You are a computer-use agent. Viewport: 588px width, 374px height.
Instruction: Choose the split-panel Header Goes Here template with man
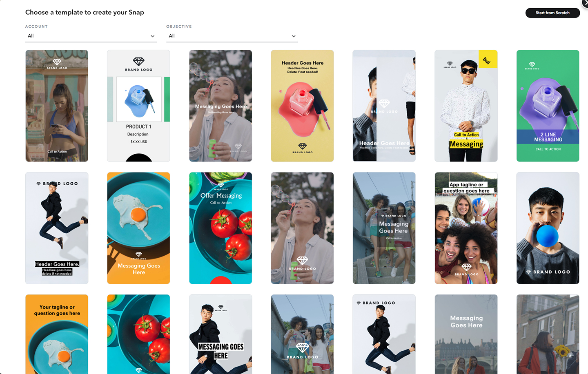coord(384,106)
